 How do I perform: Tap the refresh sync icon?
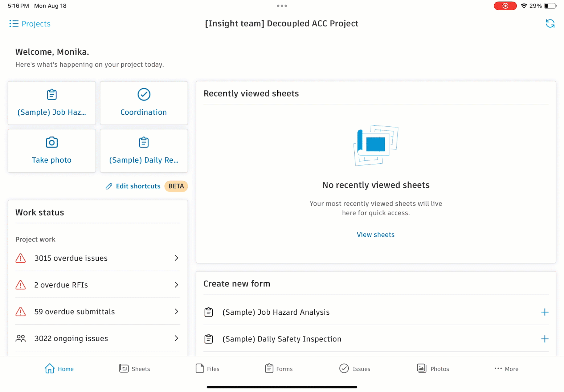tap(550, 24)
